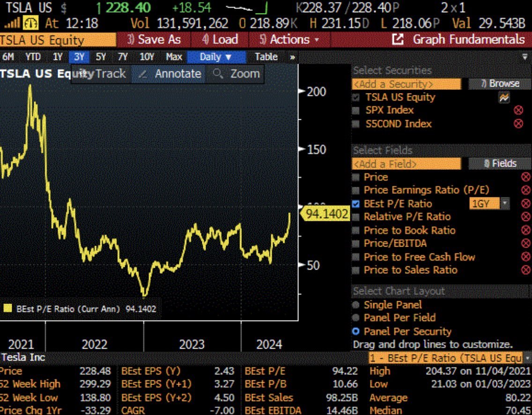Switch chart range to 6M
Image resolution: width=532 pixels, height=415 pixels.
[x=8, y=57]
